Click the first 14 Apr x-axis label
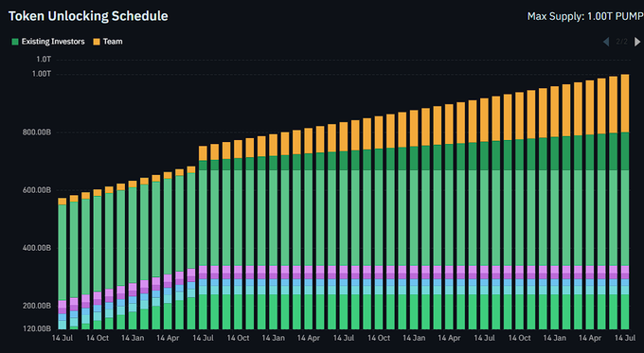This screenshot has width=644, height=353. 168,338
